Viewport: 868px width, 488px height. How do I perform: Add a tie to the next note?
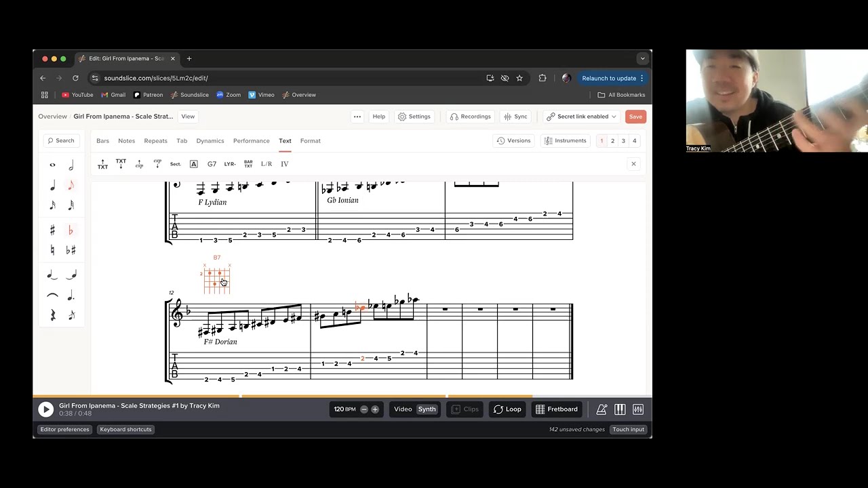[52, 275]
